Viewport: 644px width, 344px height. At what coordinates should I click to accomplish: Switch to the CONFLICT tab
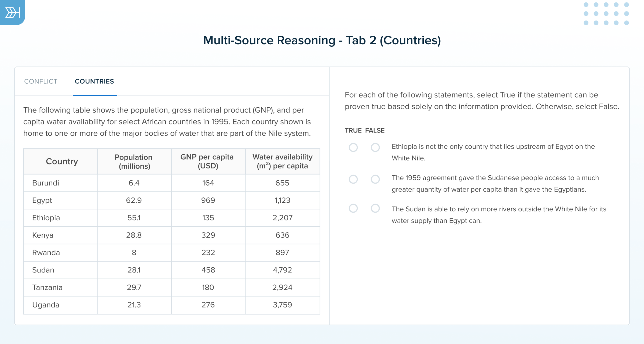(41, 81)
